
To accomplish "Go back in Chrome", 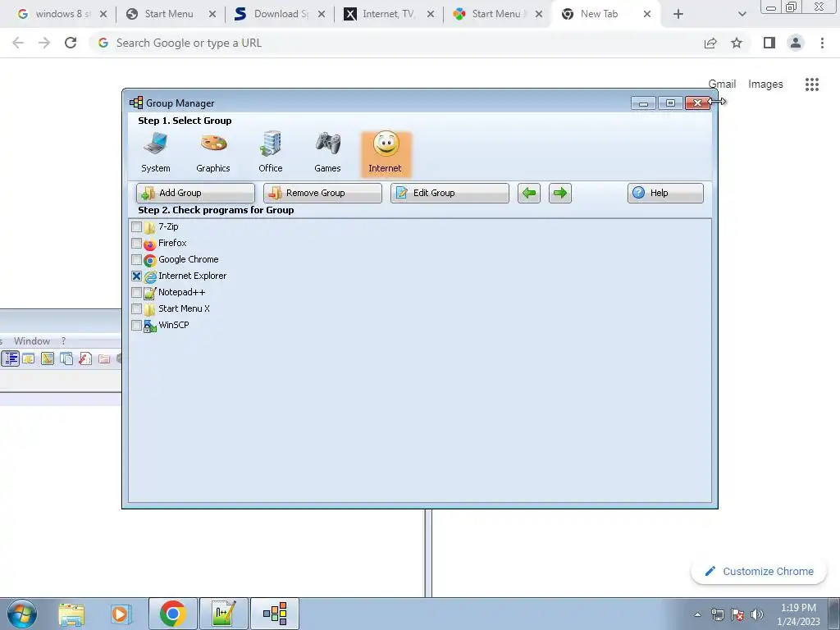I will (x=18, y=43).
